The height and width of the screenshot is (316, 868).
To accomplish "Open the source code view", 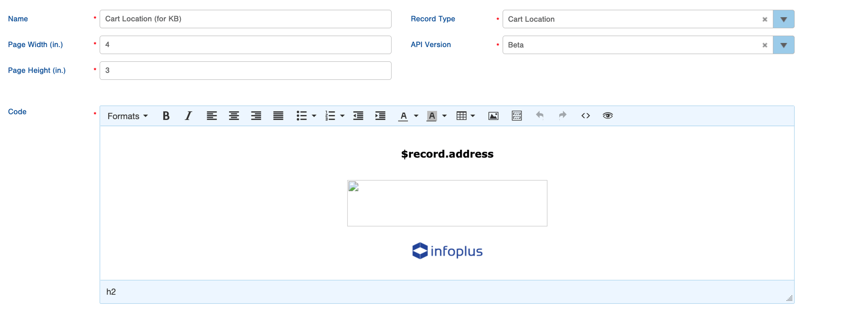I will (585, 116).
